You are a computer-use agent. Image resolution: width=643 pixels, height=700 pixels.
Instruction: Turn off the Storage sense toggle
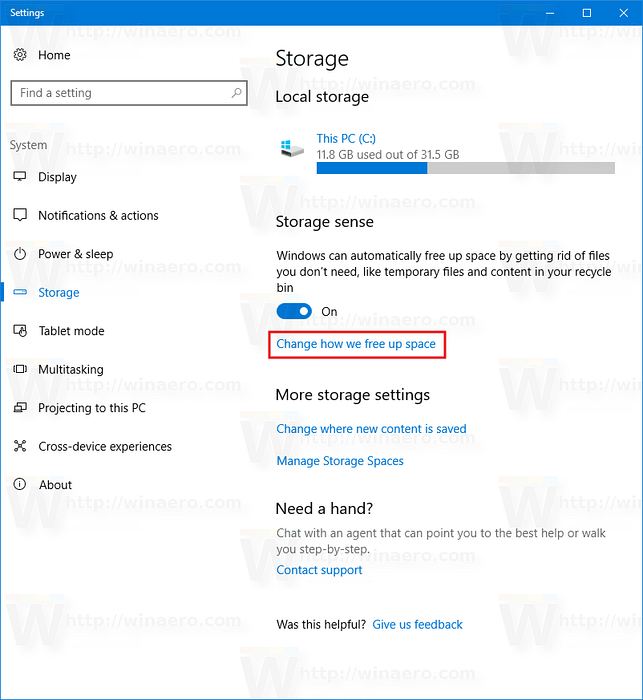coord(294,312)
